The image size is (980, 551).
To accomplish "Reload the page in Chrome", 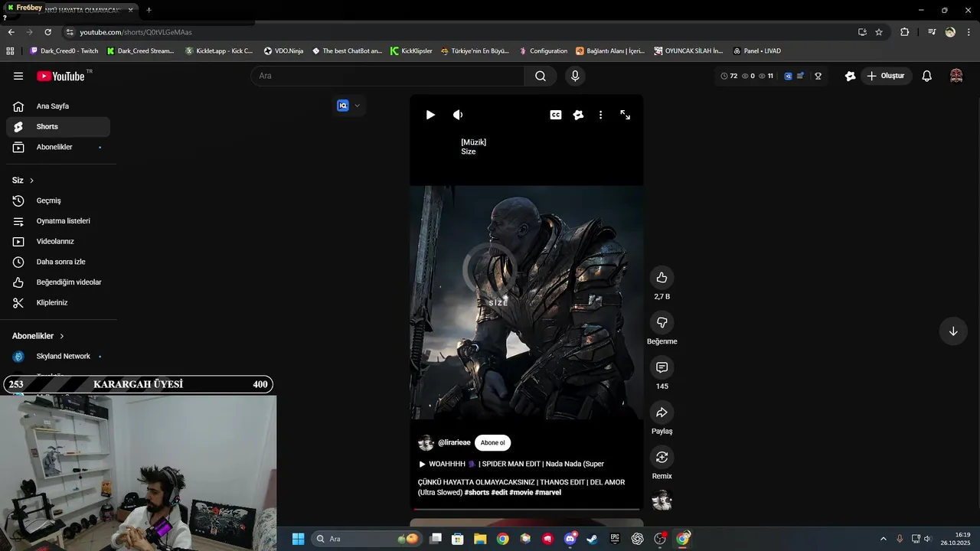I will 47,32.
